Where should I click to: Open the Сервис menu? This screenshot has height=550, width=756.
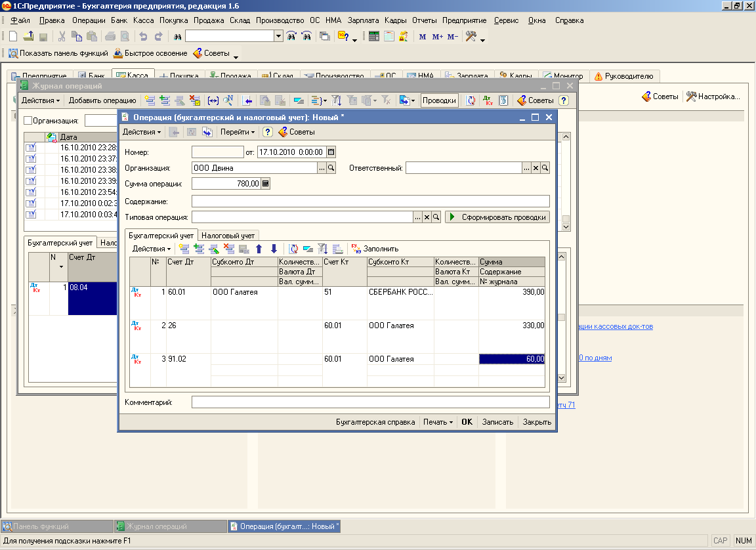coord(506,20)
